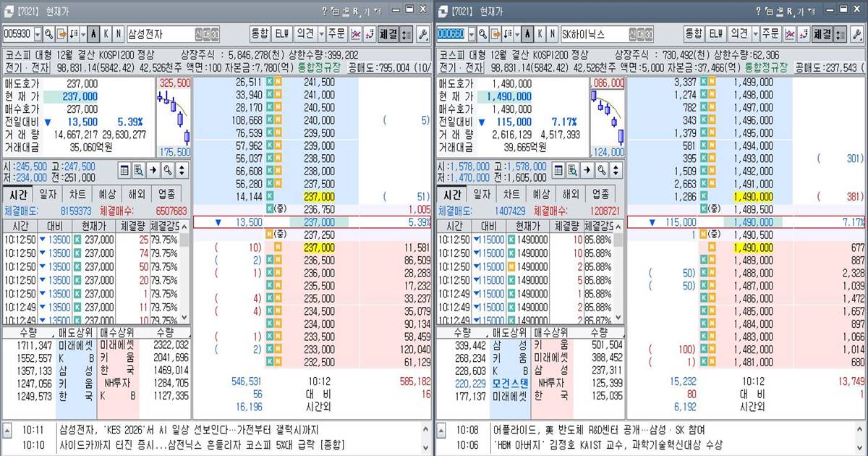Click the document-search icon below SK Hynix mini chart

571,170
